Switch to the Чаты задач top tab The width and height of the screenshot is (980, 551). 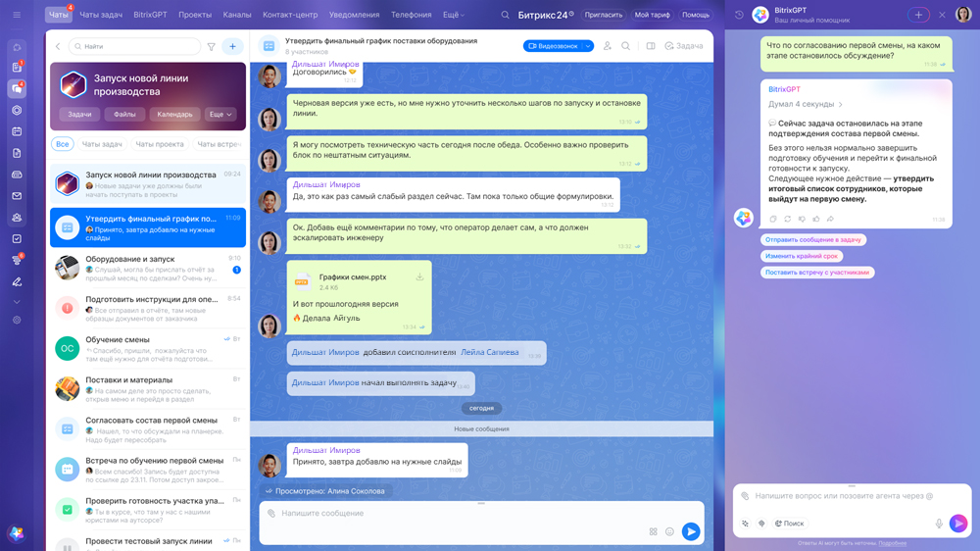[x=101, y=15]
